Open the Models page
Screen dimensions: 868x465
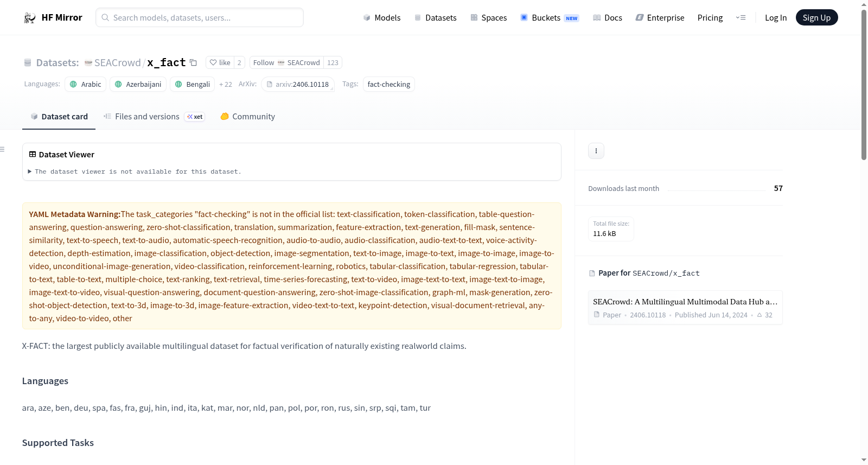coord(382,18)
